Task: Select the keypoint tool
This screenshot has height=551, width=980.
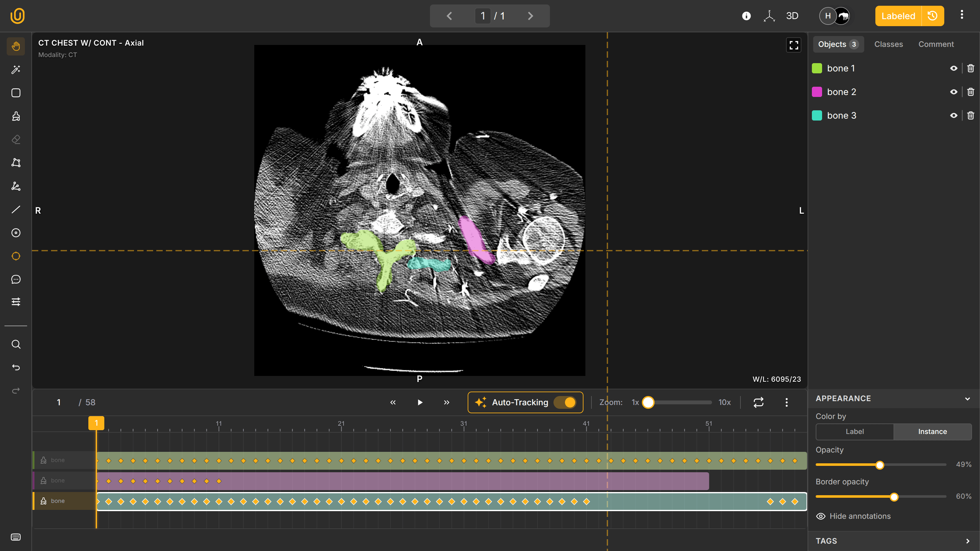Action: (x=16, y=186)
